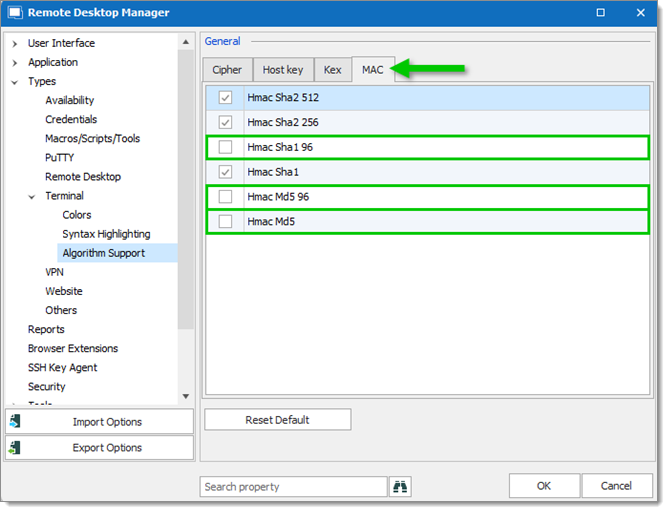668x512 pixels.
Task: Check the Hmac Md5 checkbox
Action: coord(225,221)
